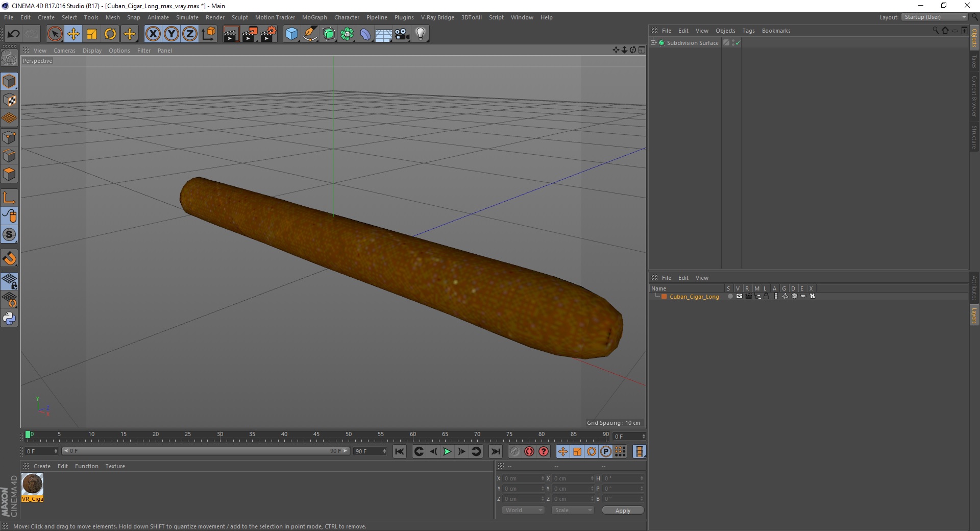Open the Object Manager Tags menu
Viewport: 980px width, 531px height.
[x=748, y=31]
